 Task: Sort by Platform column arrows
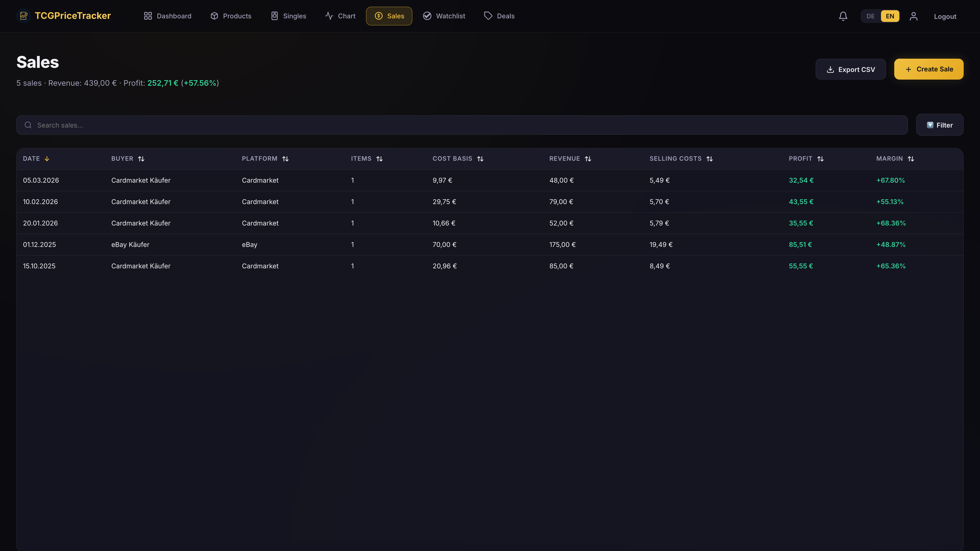285,159
